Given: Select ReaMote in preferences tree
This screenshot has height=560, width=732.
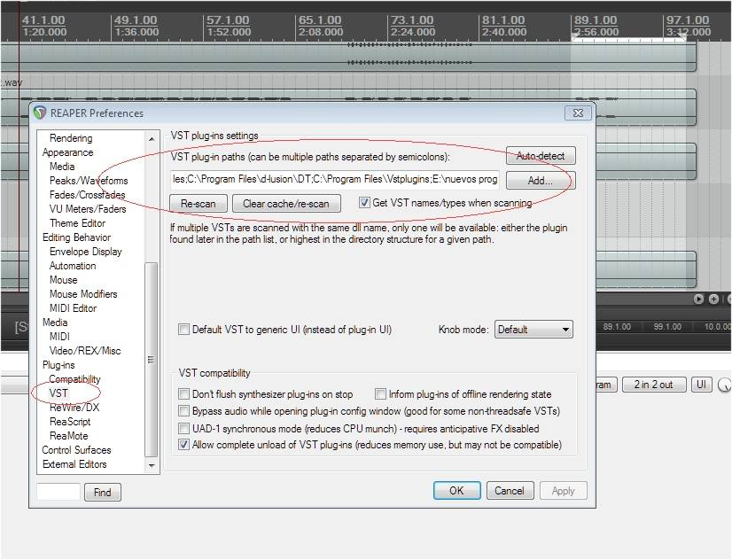Looking at the screenshot, I should coord(68,436).
